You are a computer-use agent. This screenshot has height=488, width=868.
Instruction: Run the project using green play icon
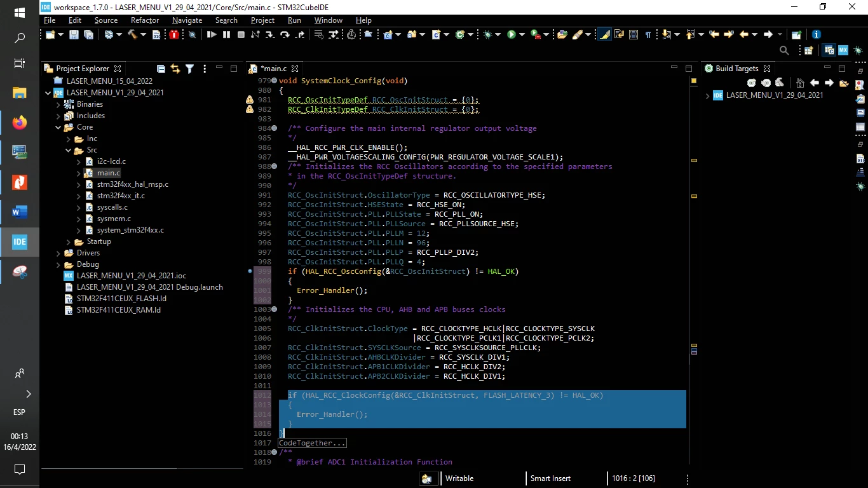[x=512, y=34]
